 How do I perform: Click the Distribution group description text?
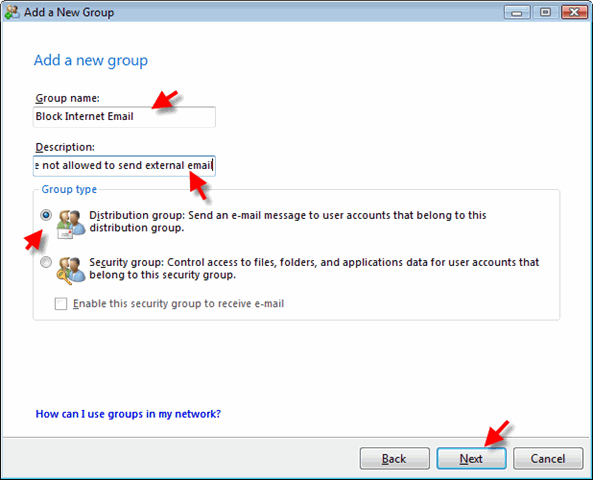click(x=287, y=221)
